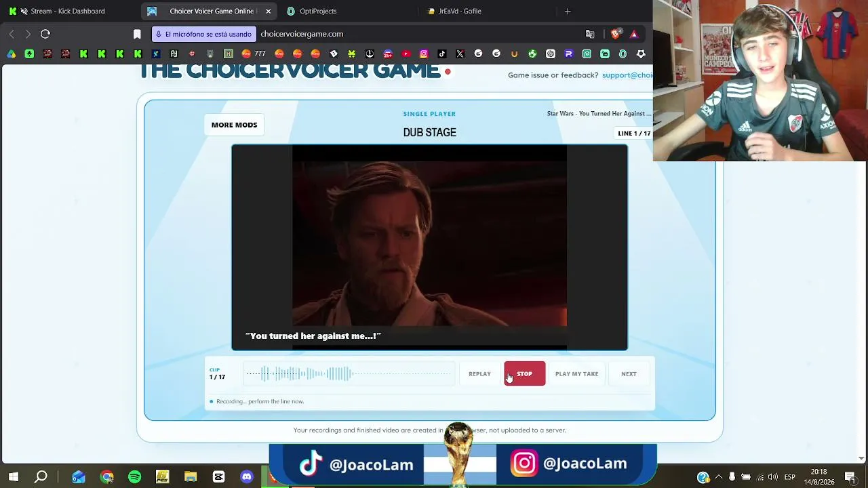Screen dimensions: 868x488
Task: Click the "Star Wars - You Turned Her Against" title
Action: tap(599, 114)
